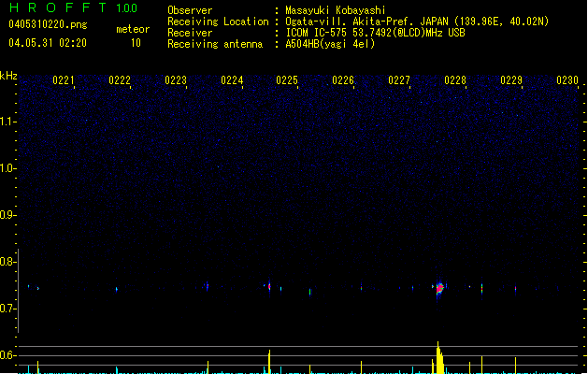This screenshot has width=588, height=374.
Task: Click the HROFFT 1.0.0 title text
Action: tap(73, 7)
